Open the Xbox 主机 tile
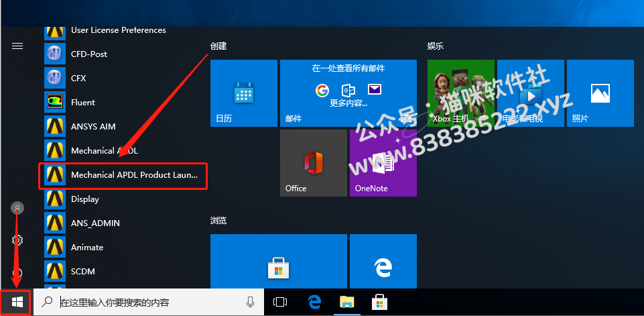Screen dimensions: 644x316 tap(461, 93)
